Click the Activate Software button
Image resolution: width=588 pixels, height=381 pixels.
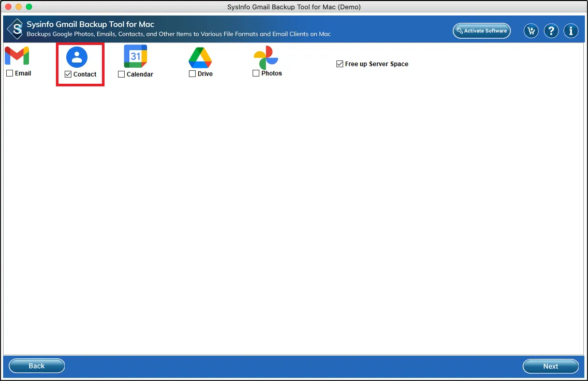tap(482, 31)
